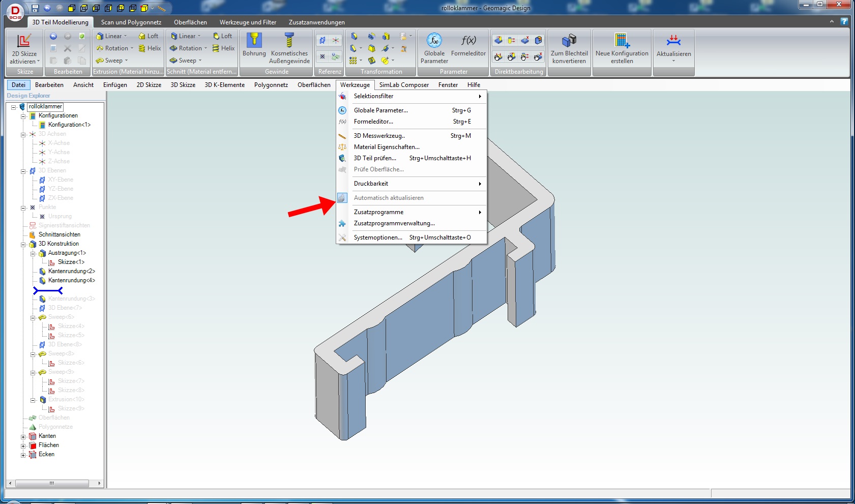This screenshot has height=504, width=855.
Task: Click the delete X icon in Bearbeiten
Action: [x=67, y=48]
